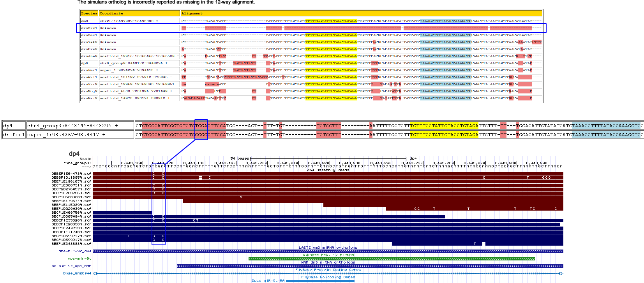Viewport: 644px width, 283px height.
Task: Select read OBBEP1E64473A.scf label
Action: pyautogui.click(x=71, y=174)
